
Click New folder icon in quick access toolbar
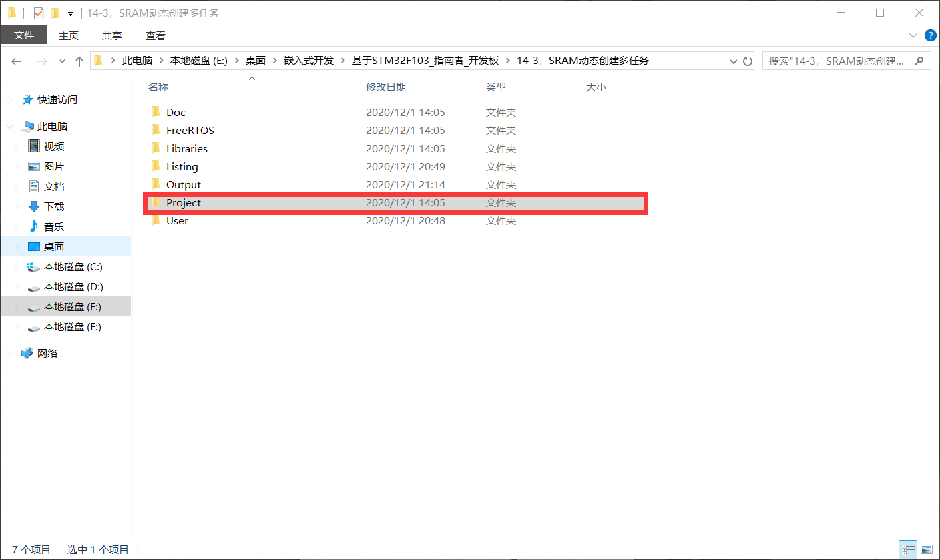click(55, 13)
